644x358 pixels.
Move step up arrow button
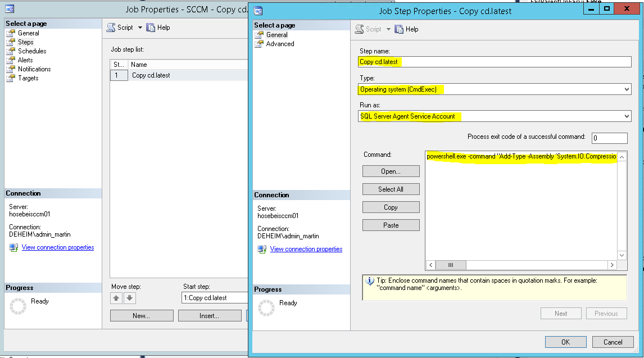(x=116, y=298)
